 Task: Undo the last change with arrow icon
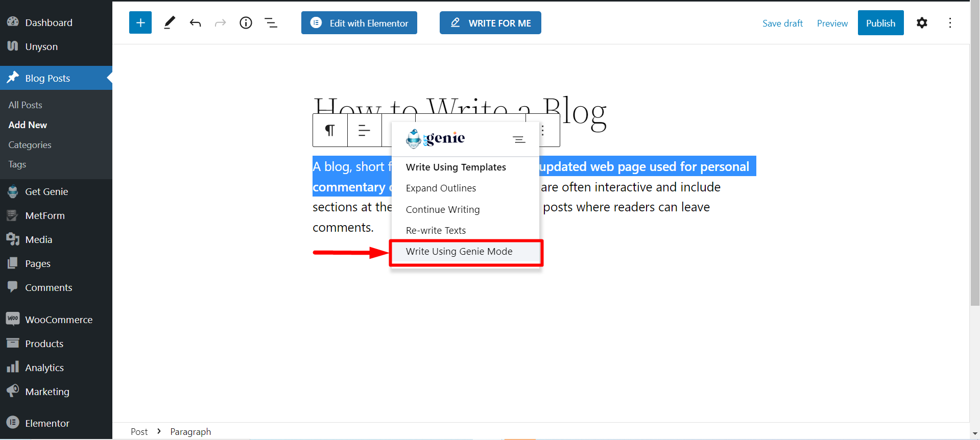(x=195, y=23)
